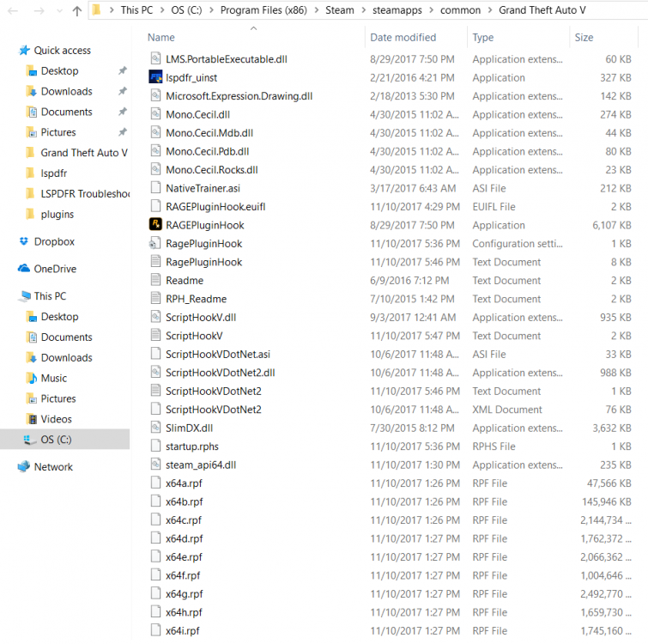Select the x64i.rpf file

click(x=182, y=630)
